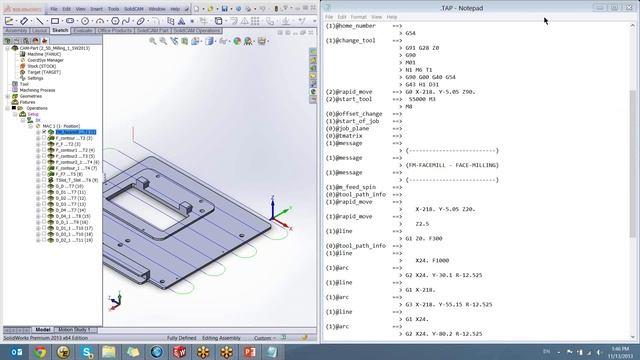Select the Corner Rectangle tool
The width and height of the screenshot is (640, 360).
coord(55,21)
